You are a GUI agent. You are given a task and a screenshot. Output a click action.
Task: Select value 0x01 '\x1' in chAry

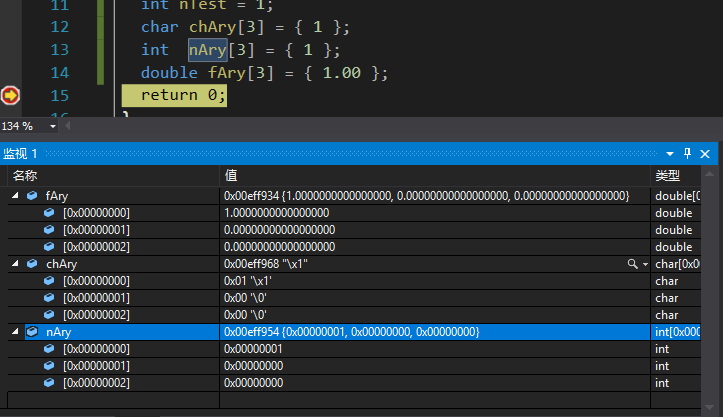coord(248,281)
